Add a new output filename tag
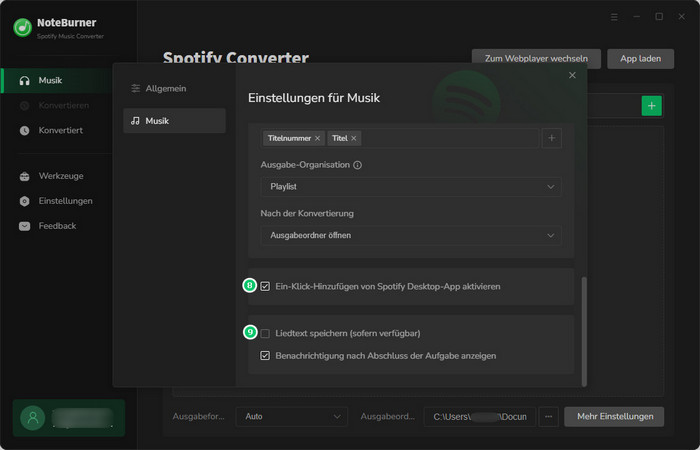This screenshot has height=450, width=700. [552, 138]
